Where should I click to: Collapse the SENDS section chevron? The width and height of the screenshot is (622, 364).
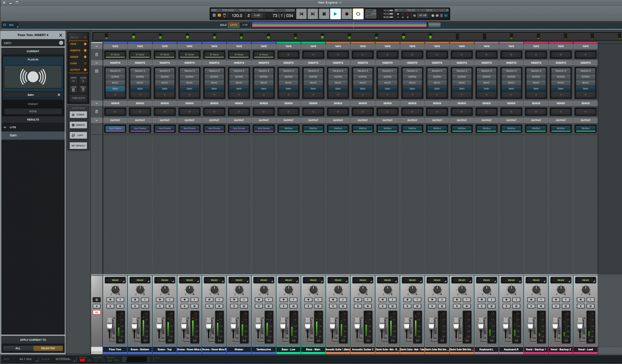click(97, 103)
